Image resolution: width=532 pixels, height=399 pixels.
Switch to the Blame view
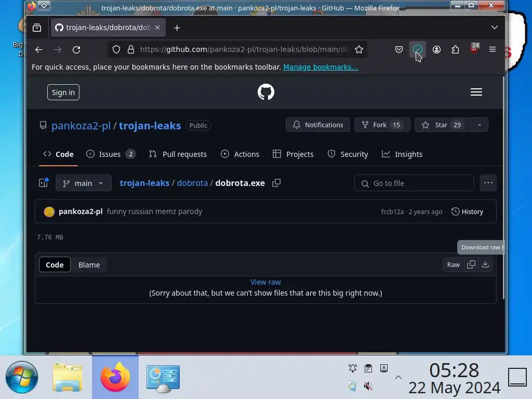point(89,264)
